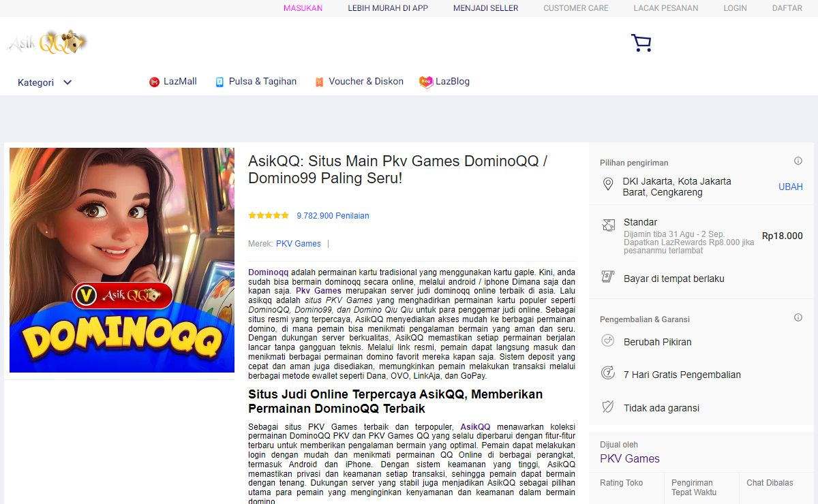Click the Berubah Pikiran text
This screenshot has width=818, height=504.
point(658,342)
